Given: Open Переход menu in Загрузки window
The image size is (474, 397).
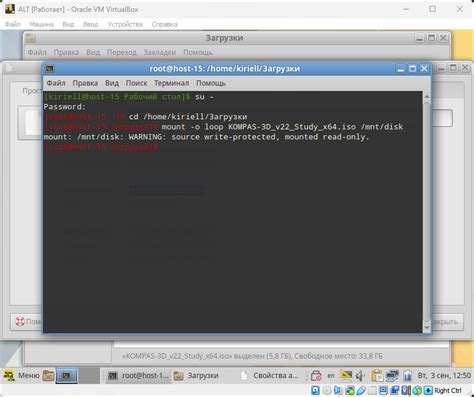Looking at the screenshot, I should pyautogui.click(x=122, y=53).
